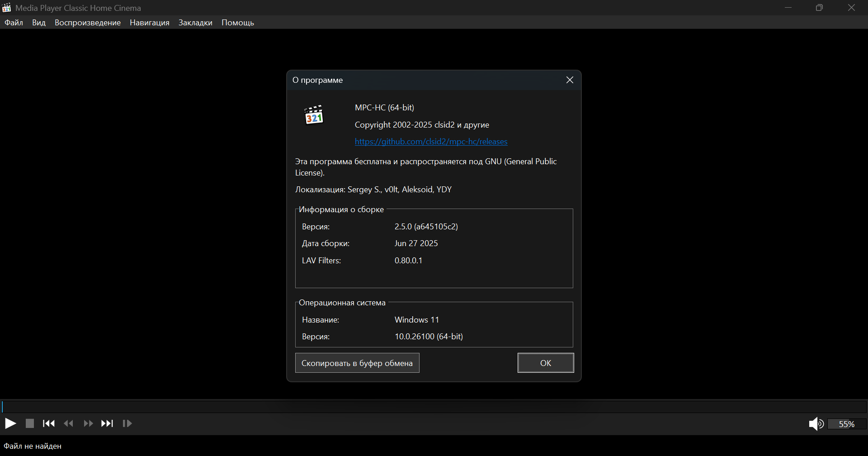The image size is (868, 456).
Task: Click the Файл не найден status text
Action: click(x=33, y=446)
